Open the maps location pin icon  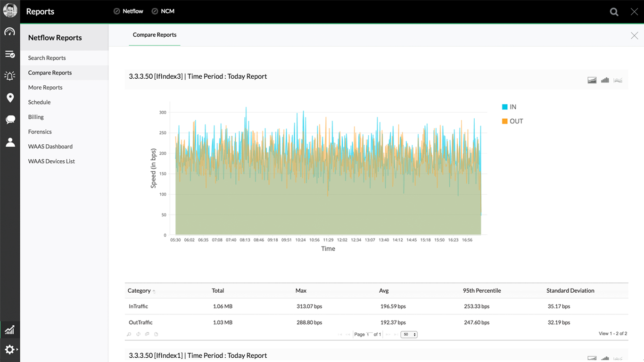[10, 98]
